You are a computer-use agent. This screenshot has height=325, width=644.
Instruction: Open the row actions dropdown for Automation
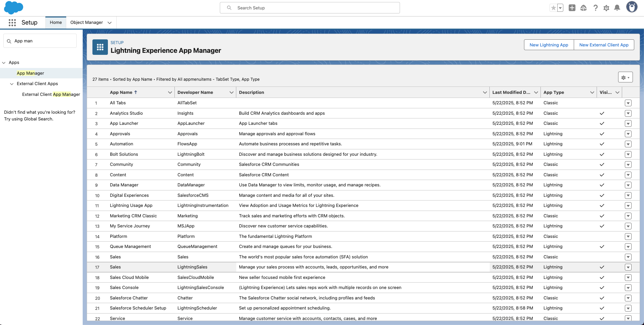click(628, 144)
